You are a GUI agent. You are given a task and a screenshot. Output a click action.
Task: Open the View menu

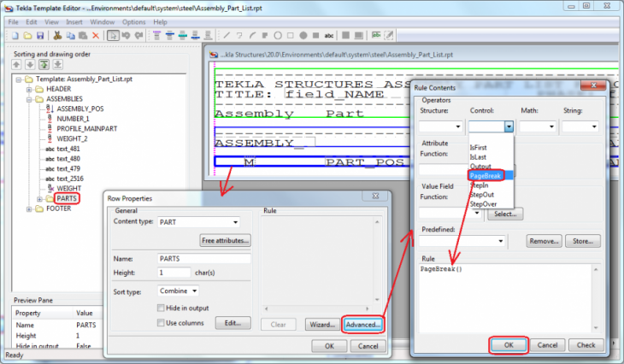pos(51,22)
